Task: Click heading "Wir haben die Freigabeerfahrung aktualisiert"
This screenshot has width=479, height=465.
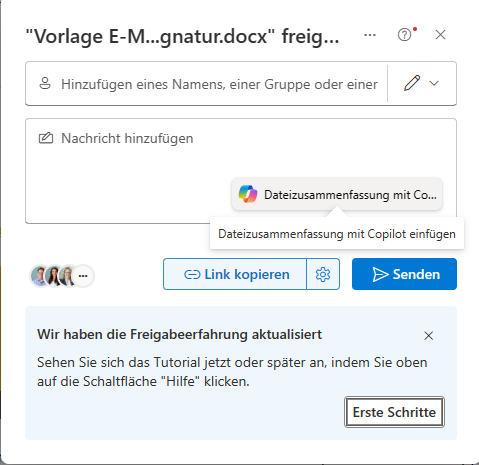Action: pyautogui.click(x=179, y=335)
